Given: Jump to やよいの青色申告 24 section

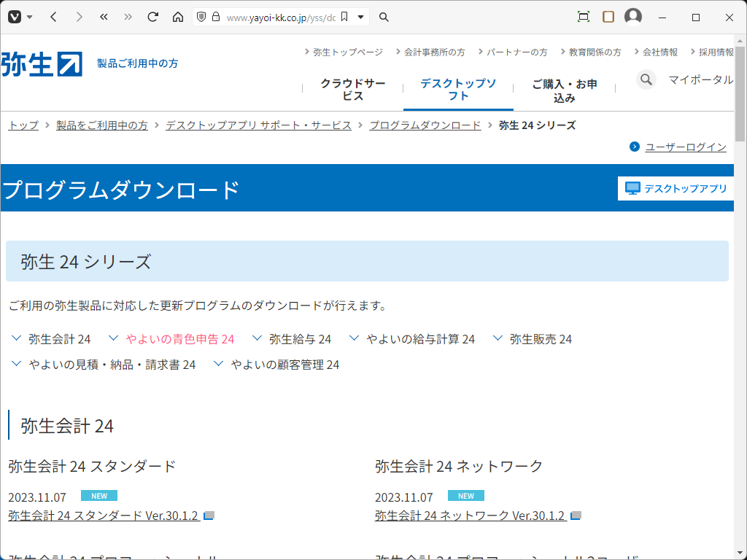Looking at the screenshot, I should point(180,339).
